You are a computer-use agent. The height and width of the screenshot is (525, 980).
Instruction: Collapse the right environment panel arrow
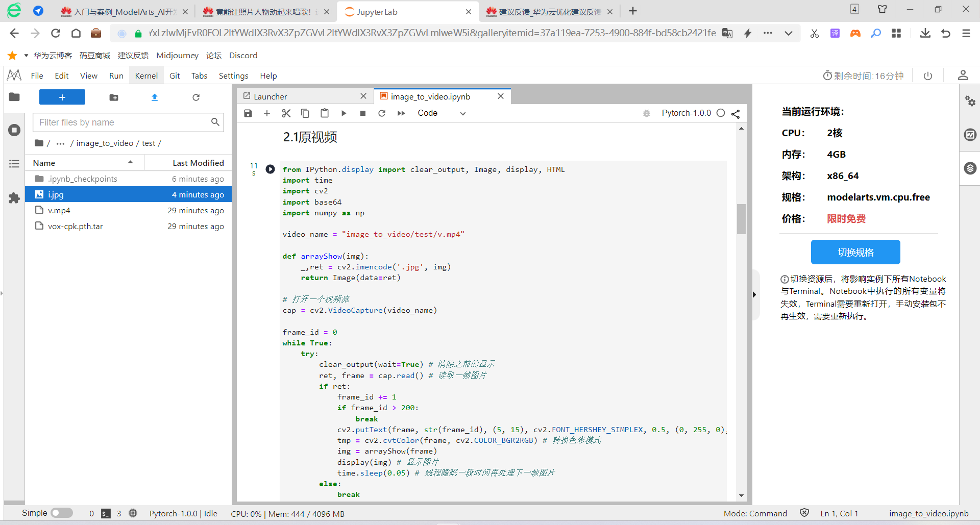click(x=754, y=294)
